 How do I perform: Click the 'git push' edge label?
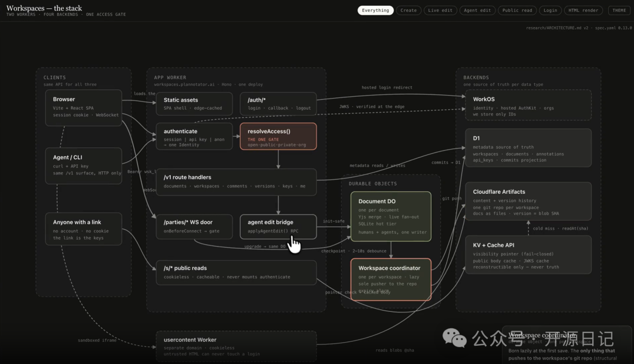point(451,198)
